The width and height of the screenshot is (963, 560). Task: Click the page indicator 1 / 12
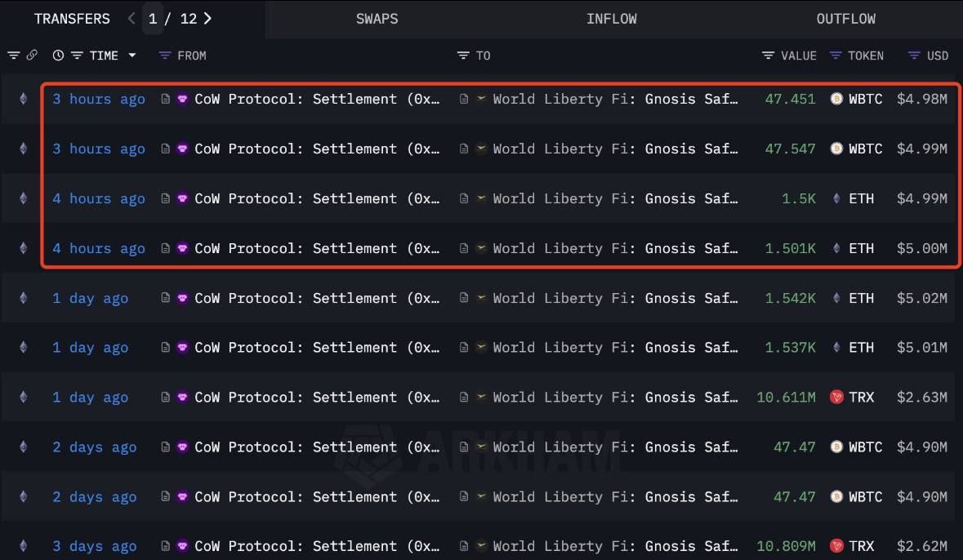pos(172,19)
